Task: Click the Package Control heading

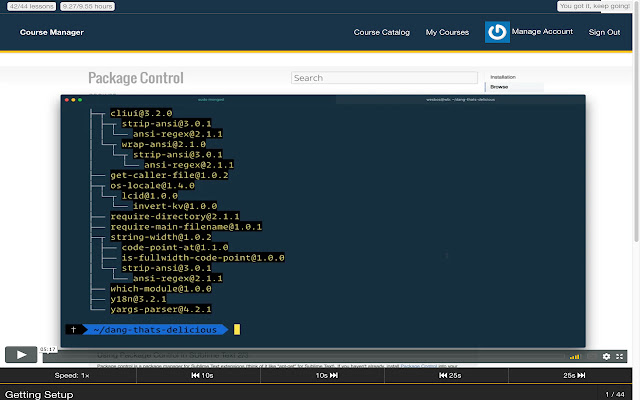Action: pos(136,78)
